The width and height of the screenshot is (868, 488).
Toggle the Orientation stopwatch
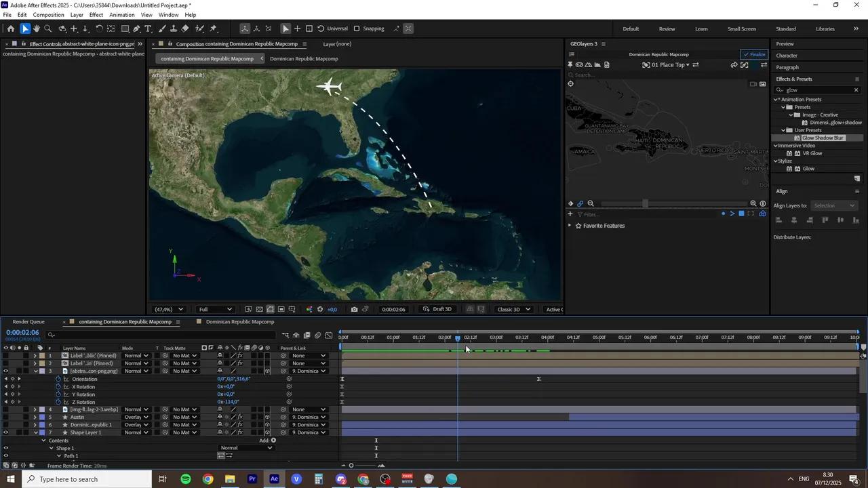pyautogui.click(x=58, y=379)
